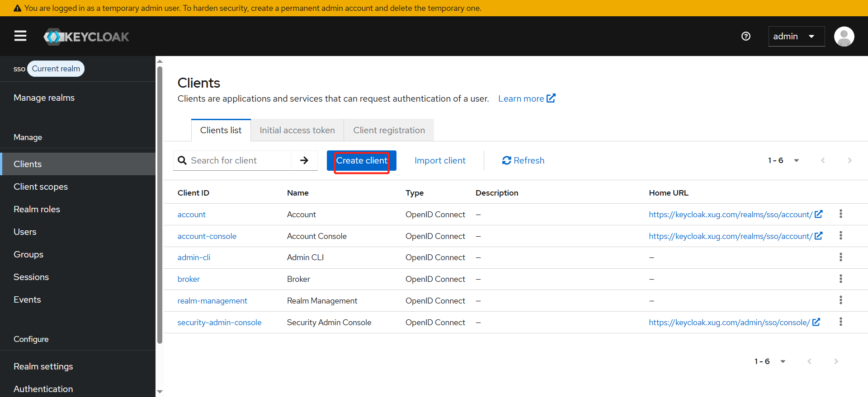
Task: Click the Import client link
Action: pos(440,160)
